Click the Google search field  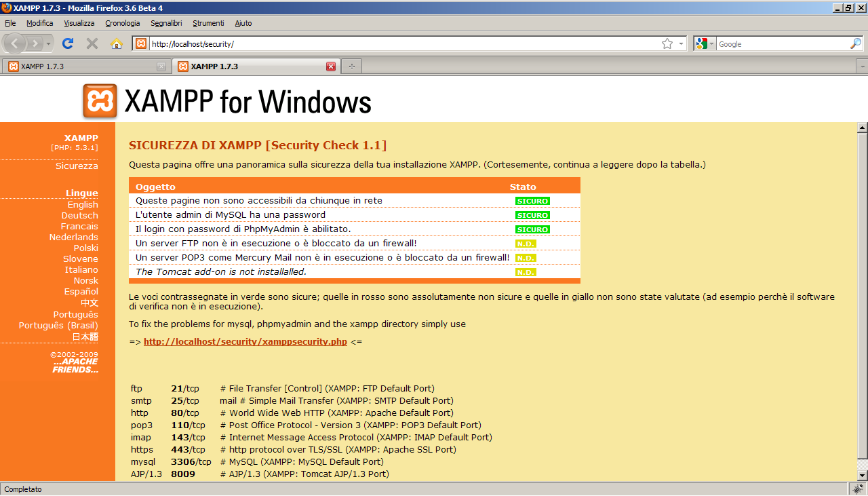(781, 43)
